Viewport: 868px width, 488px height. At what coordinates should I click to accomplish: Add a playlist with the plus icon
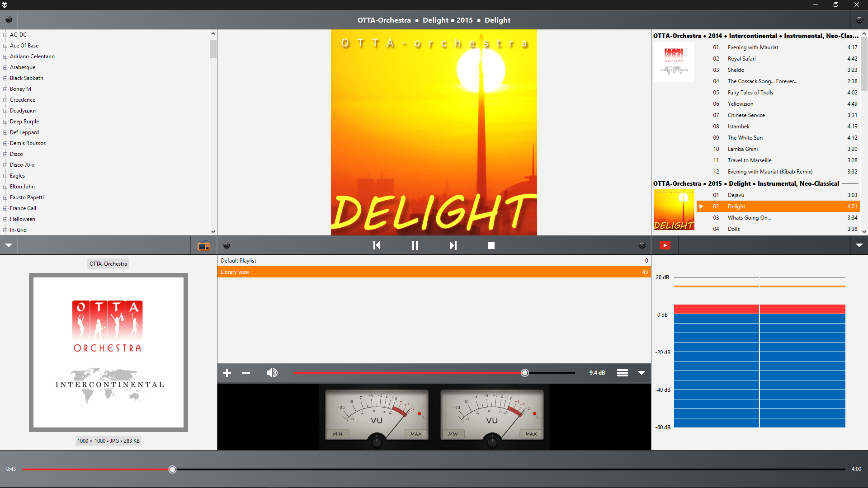pos(227,373)
